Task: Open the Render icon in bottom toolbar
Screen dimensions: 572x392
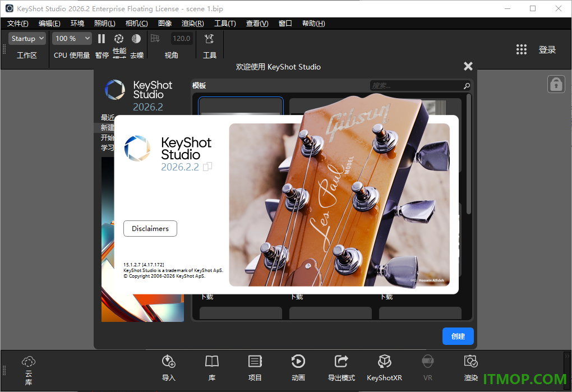Action: tap(470, 361)
